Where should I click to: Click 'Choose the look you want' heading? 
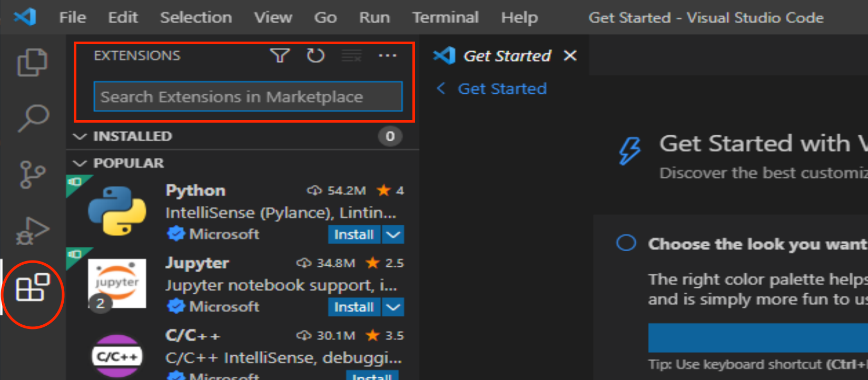point(757,244)
